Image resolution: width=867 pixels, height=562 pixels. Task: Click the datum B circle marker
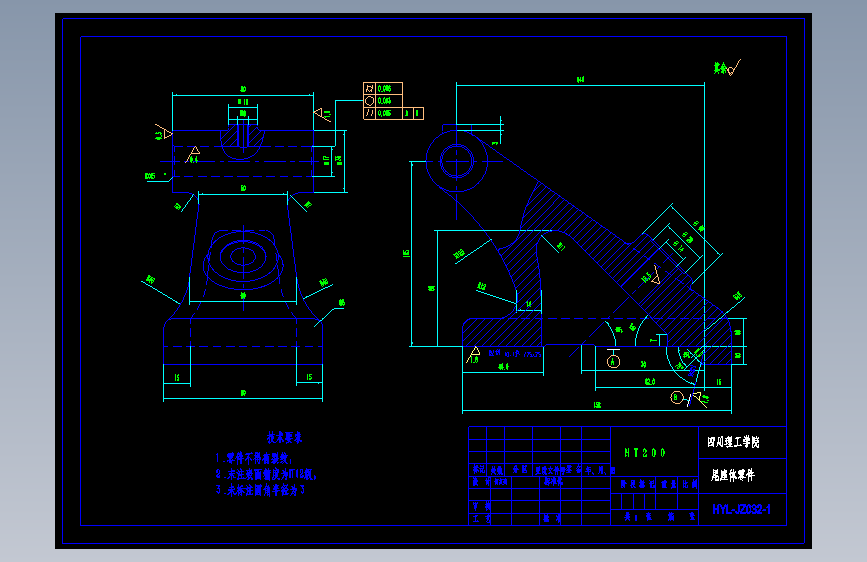pyautogui.click(x=676, y=397)
